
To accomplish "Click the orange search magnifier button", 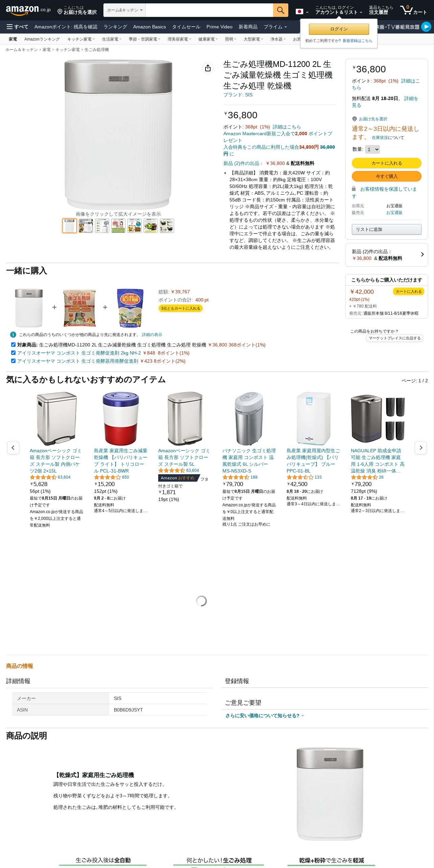I will pyautogui.click(x=281, y=10).
